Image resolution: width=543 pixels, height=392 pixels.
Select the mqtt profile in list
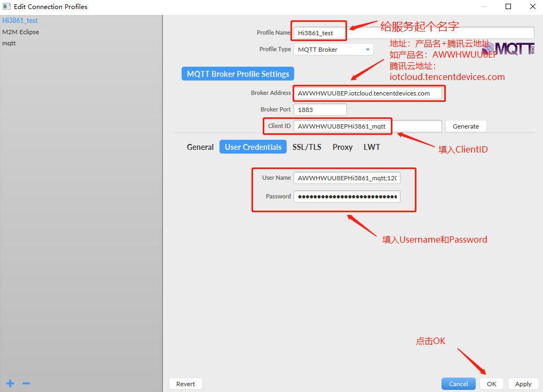coord(9,43)
